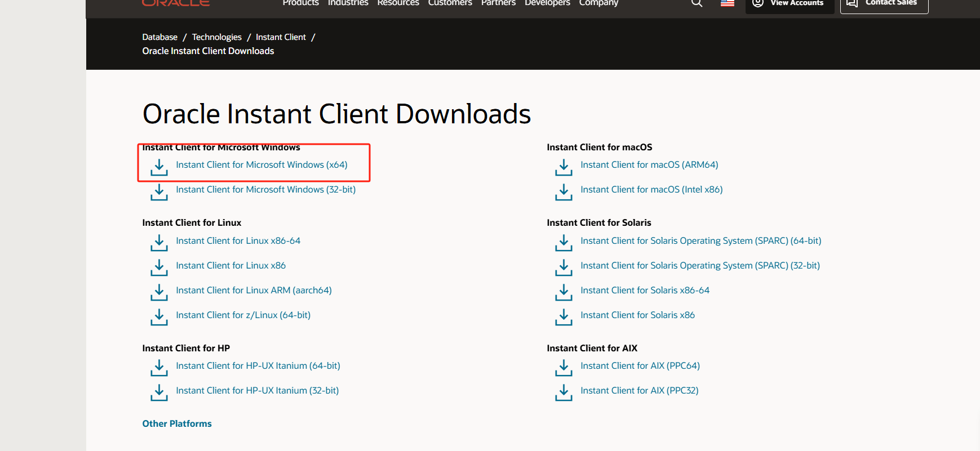Open the Customers menu

[450, 3]
